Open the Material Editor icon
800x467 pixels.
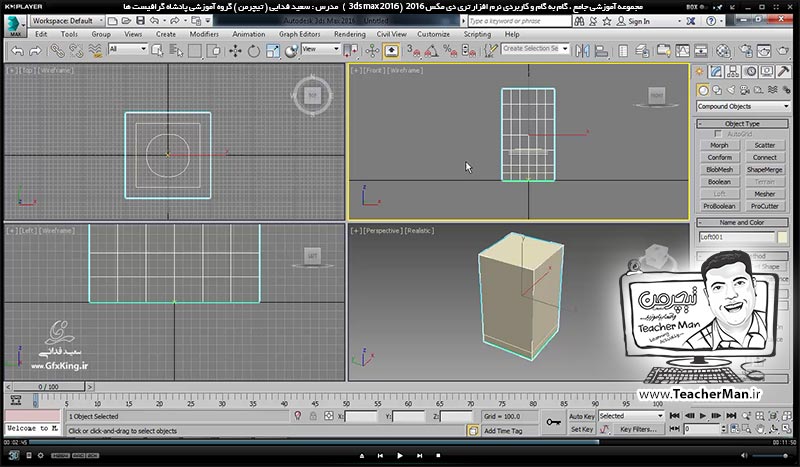click(723, 51)
